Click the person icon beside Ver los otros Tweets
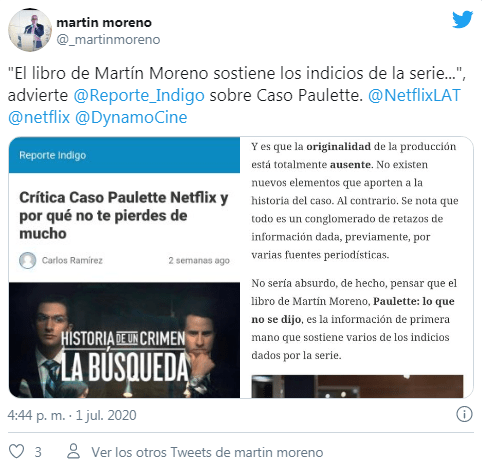Screen dimensions: 482x466 73,452
